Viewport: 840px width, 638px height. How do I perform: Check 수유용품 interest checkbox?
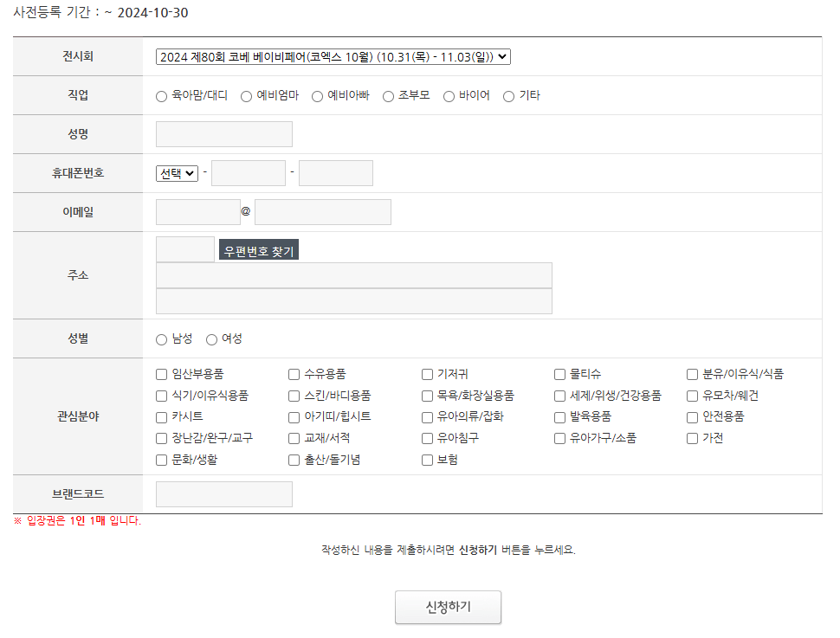(294, 374)
